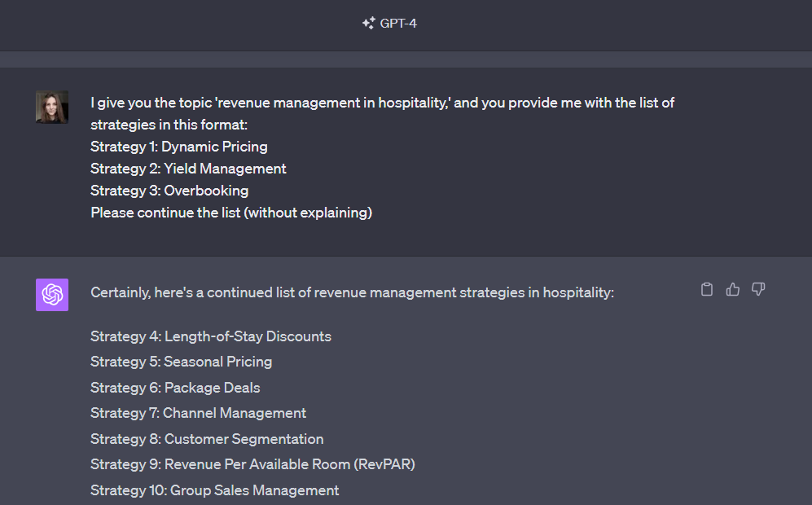The height and width of the screenshot is (505, 812).
Task: Click on 'Strategy 6: Package Deals'
Action: [175, 388]
